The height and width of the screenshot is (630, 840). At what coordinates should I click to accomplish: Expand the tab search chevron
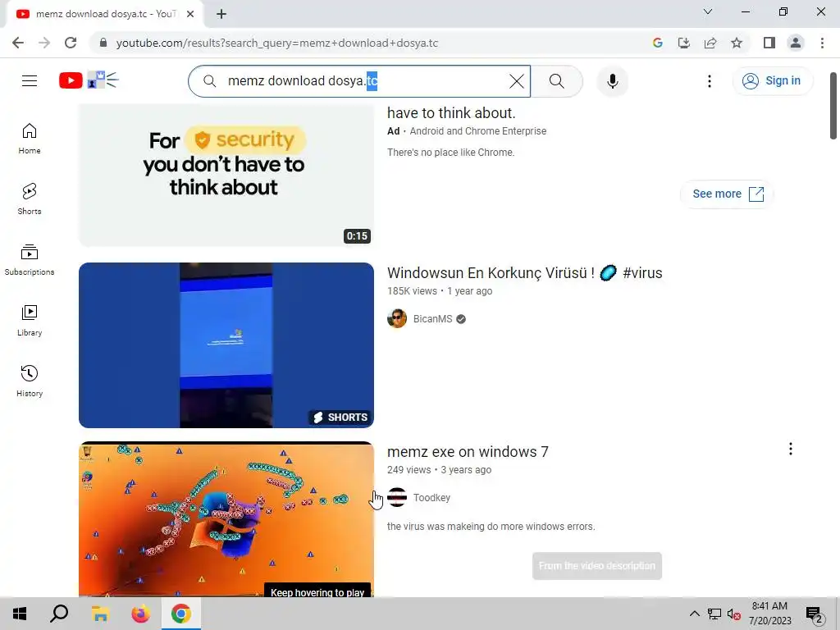[x=708, y=11]
